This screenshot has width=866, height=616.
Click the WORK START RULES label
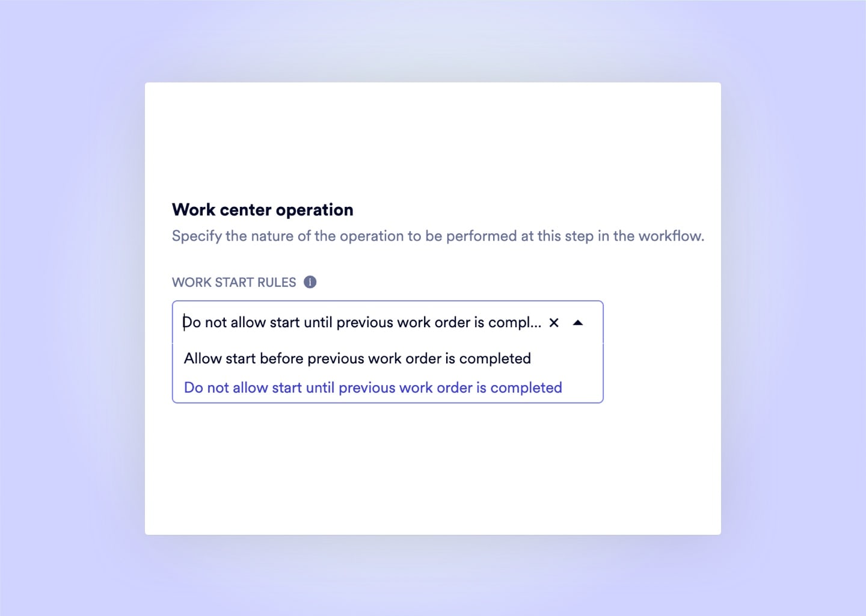click(x=234, y=282)
